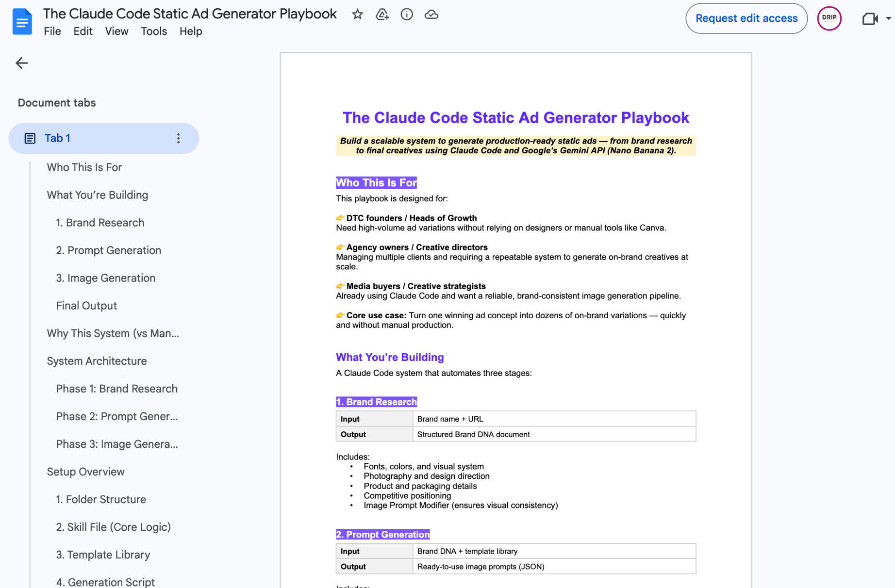The image size is (895, 588).
Task: Open the Tools menu
Action: [154, 31]
